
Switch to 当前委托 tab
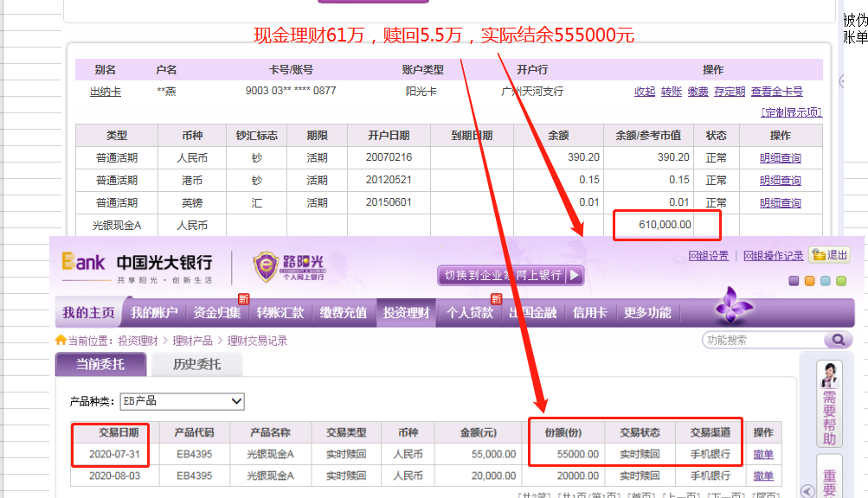pos(100,364)
